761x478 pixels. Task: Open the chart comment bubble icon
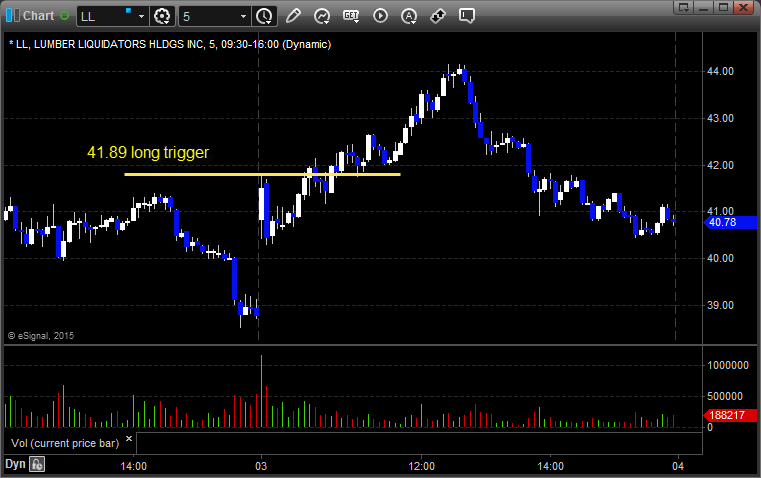[467, 16]
